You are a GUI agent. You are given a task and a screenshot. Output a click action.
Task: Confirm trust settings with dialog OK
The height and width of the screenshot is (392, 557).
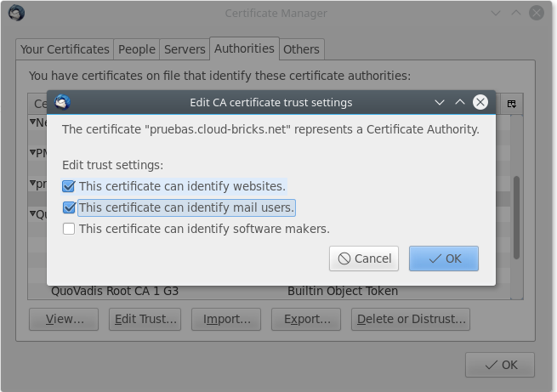pyautogui.click(x=444, y=258)
